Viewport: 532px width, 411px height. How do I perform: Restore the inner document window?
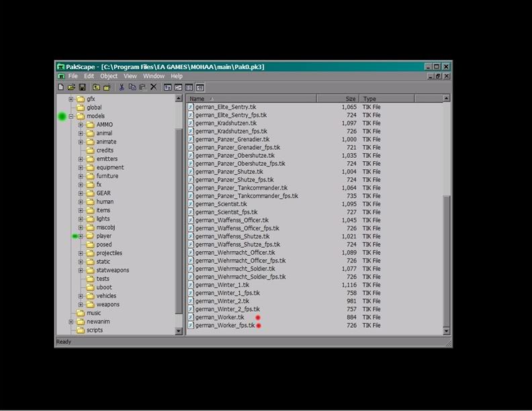click(x=438, y=77)
